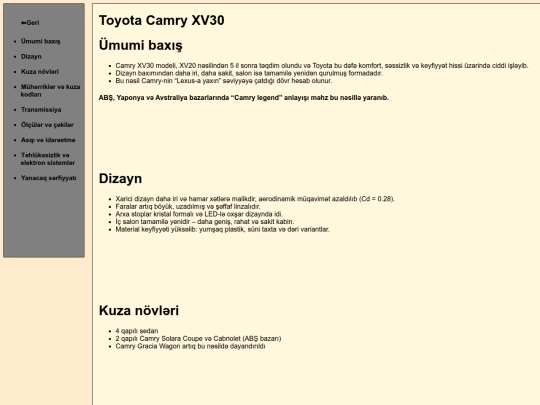Image resolution: width=540 pixels, height=405 pixels.
Task: Click '4 qapılı sedan' list item
Action: coord(137,331)
